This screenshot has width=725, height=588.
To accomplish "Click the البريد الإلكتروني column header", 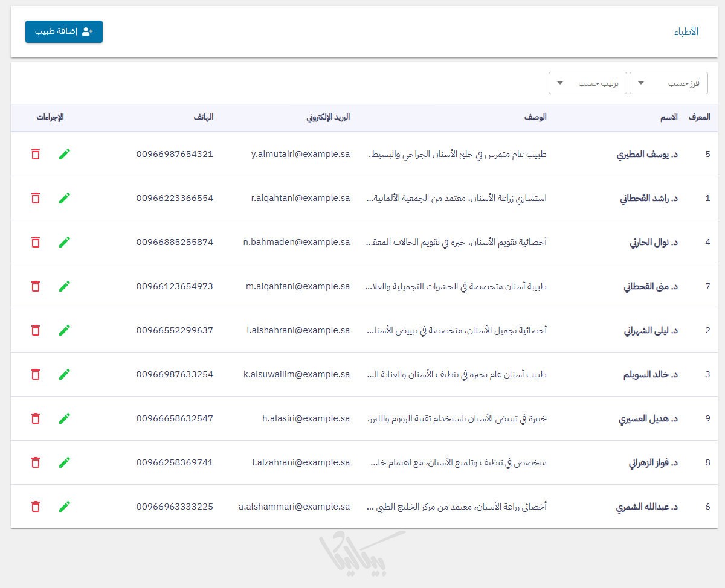I will (x=328, y=117).
